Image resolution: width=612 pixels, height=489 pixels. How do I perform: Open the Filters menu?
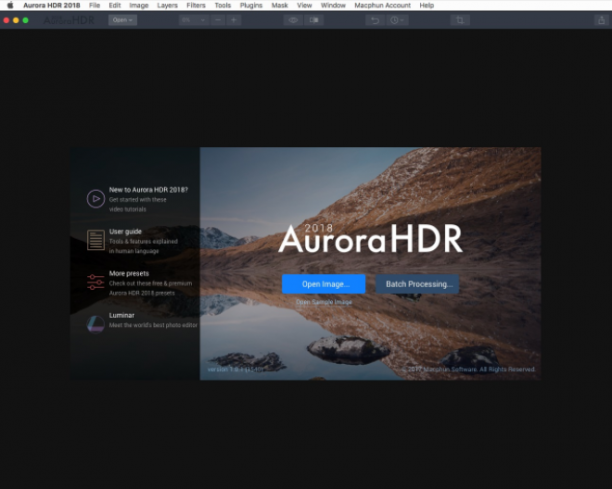(196, 5)
